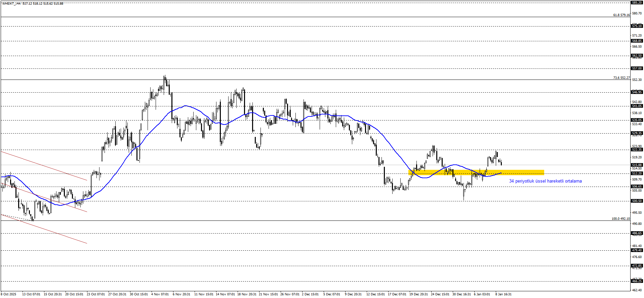Select the 61.8 579.16 Fibonacci label
Image resolution: width=644 pixels, height=298 pixels.
click(x=621, y=15)
